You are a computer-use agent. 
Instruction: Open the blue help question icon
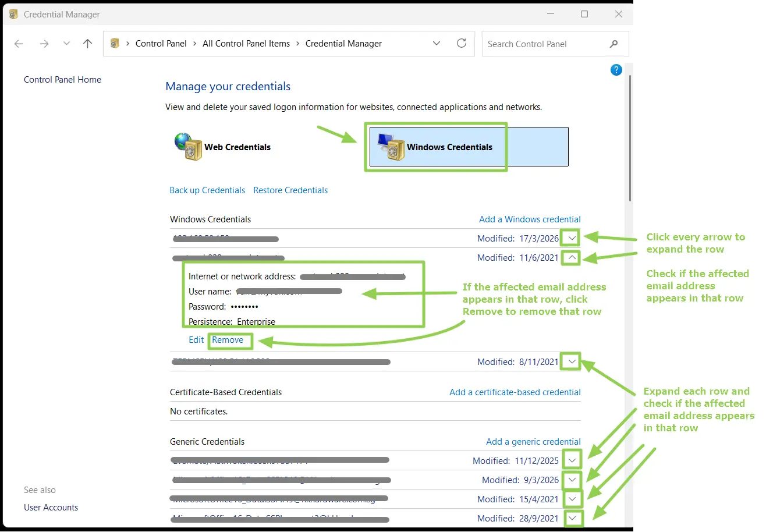click(x=616, y=70)
